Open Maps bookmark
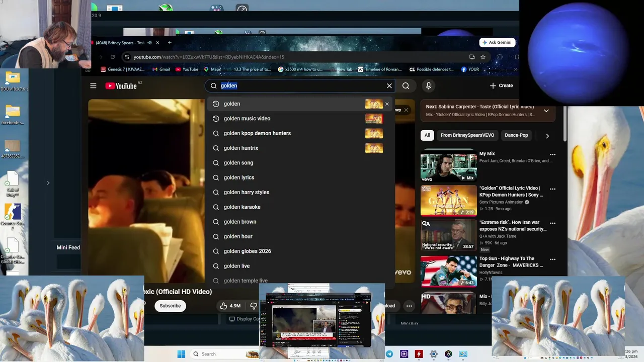Screen dimensions: 644x362 pyautogui.click(x=212, y=69)
